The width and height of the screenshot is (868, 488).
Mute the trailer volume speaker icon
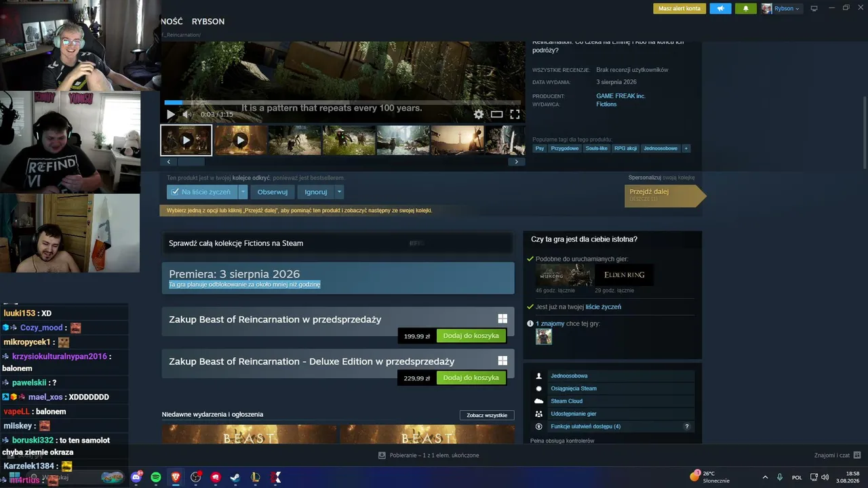(188, 115)
